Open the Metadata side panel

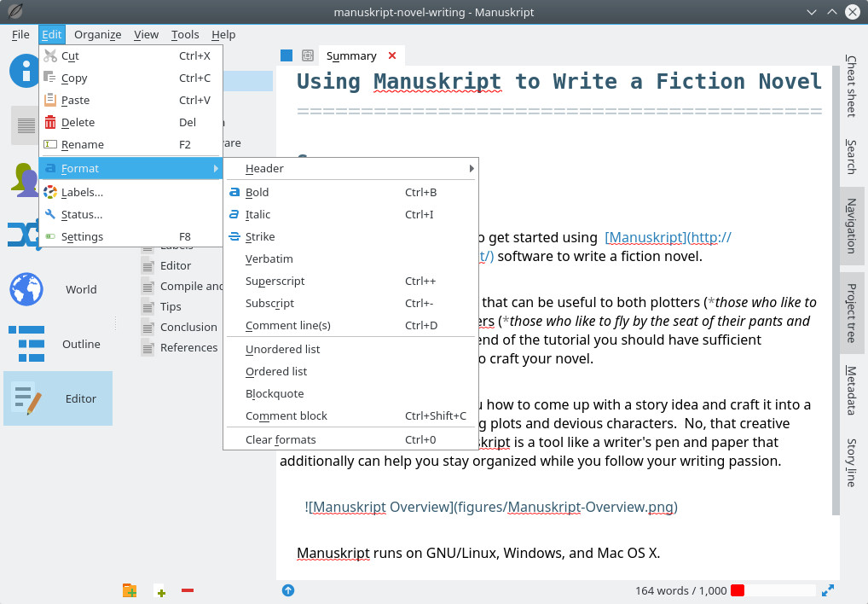851,391
